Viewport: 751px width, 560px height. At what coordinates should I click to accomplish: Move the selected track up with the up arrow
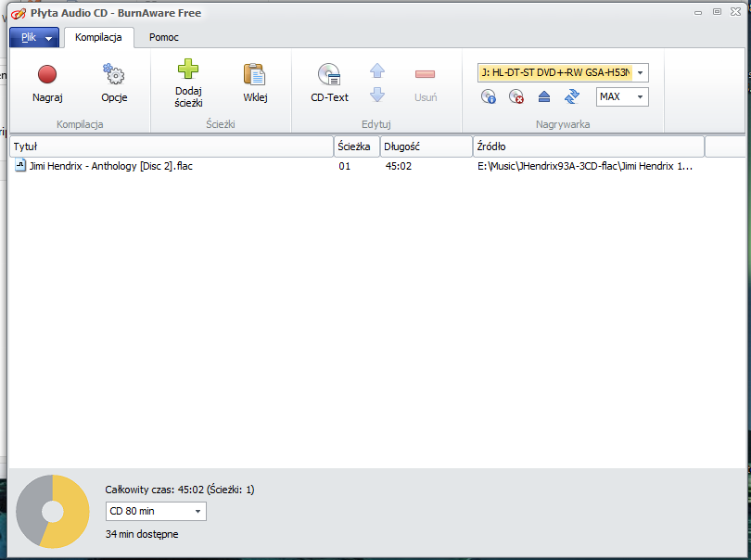click(x=377, y=70)
